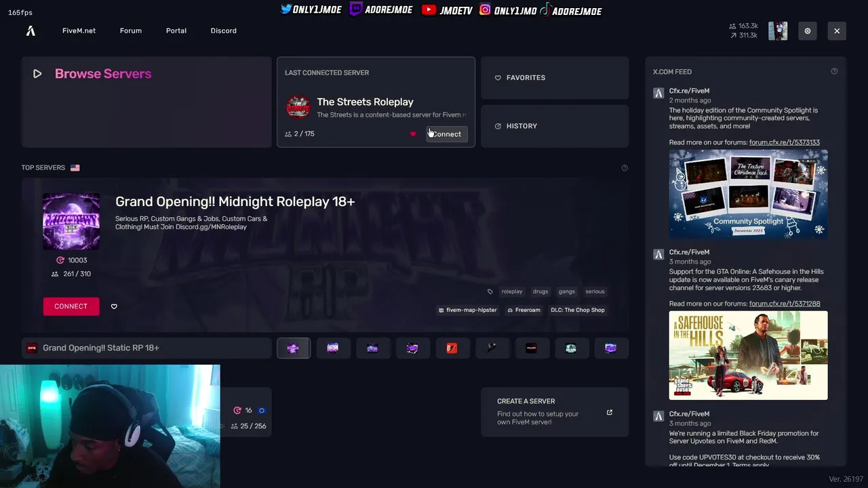Click the US flag next to Top Servers
Image resolution: width=868 pixels, height=488 pixels.
click(75, 167)
